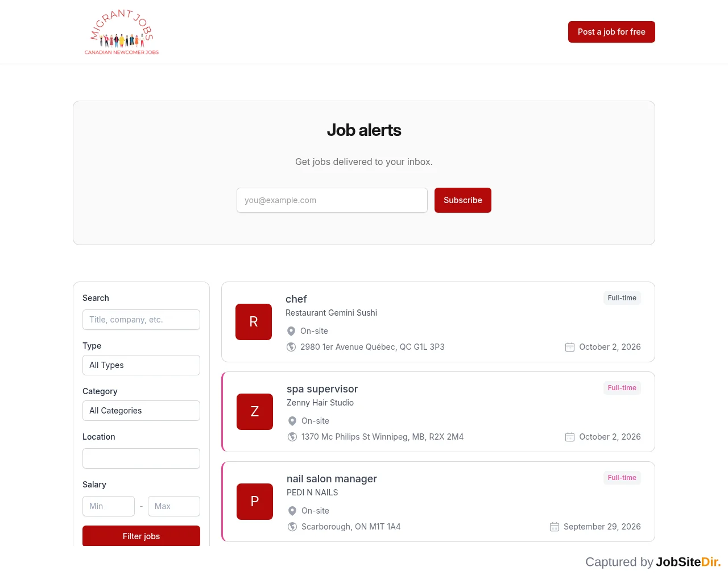Click the Z company logo for Zenny Hair Studio
Image resolution: width=728 pixels, height=579 pixels.
(x=255, y=412)
